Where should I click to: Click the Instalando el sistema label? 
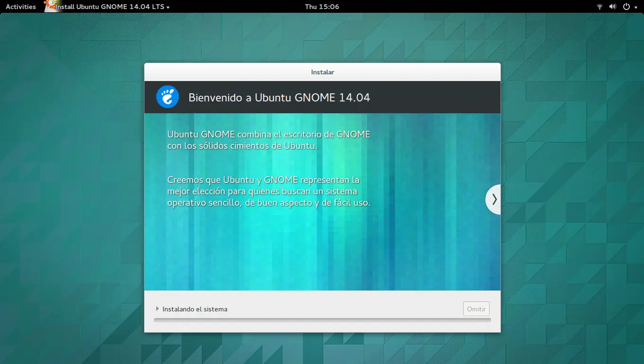tap(195, 309)
